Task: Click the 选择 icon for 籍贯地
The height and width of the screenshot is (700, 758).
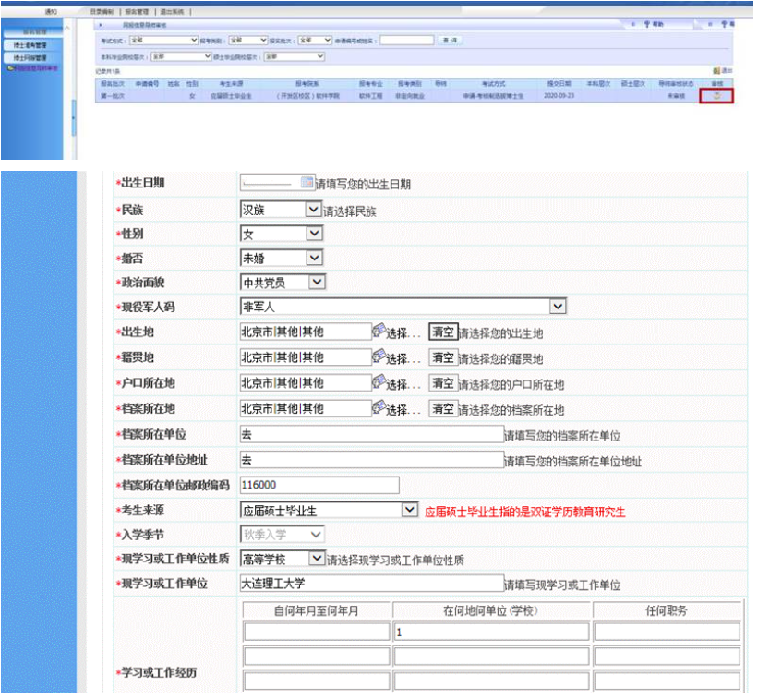Action: click(x=379, y=357)
